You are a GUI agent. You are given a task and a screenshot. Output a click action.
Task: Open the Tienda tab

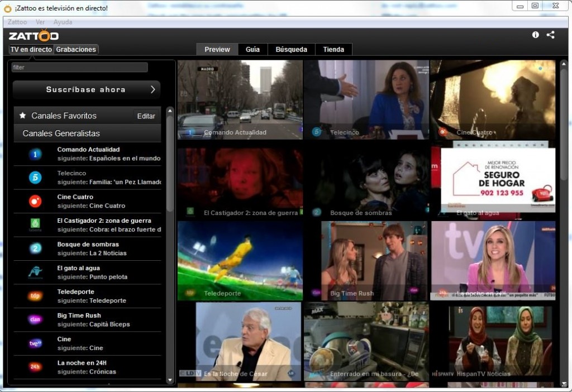click(x=333, y=50)
